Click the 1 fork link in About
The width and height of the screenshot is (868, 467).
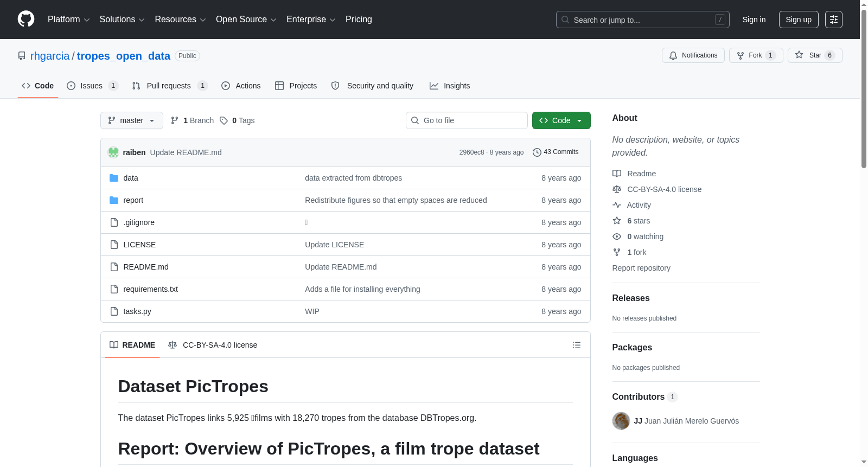click(637, 252)
